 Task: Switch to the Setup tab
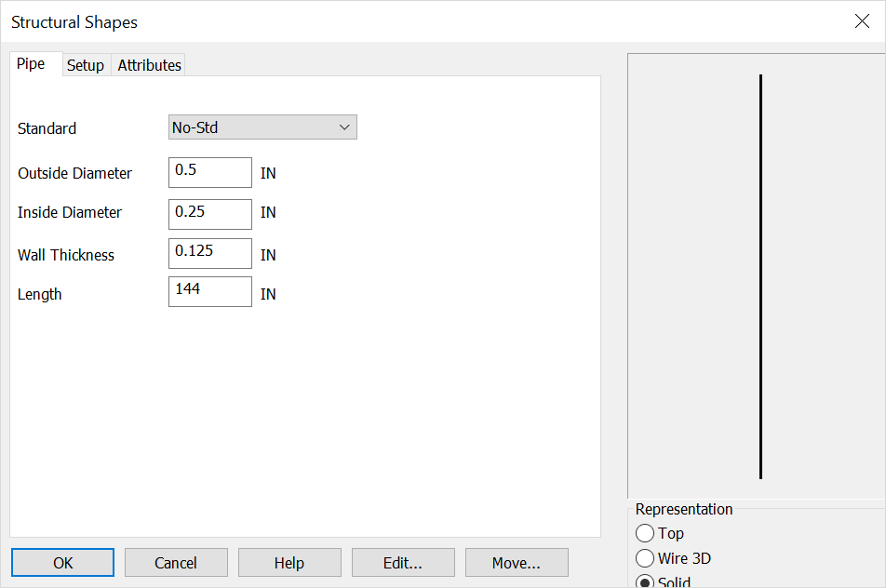point(86,64)
